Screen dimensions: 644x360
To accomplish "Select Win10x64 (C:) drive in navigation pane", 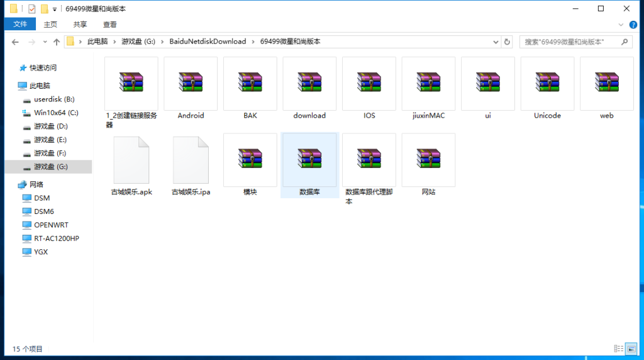I will click(55, 113).
